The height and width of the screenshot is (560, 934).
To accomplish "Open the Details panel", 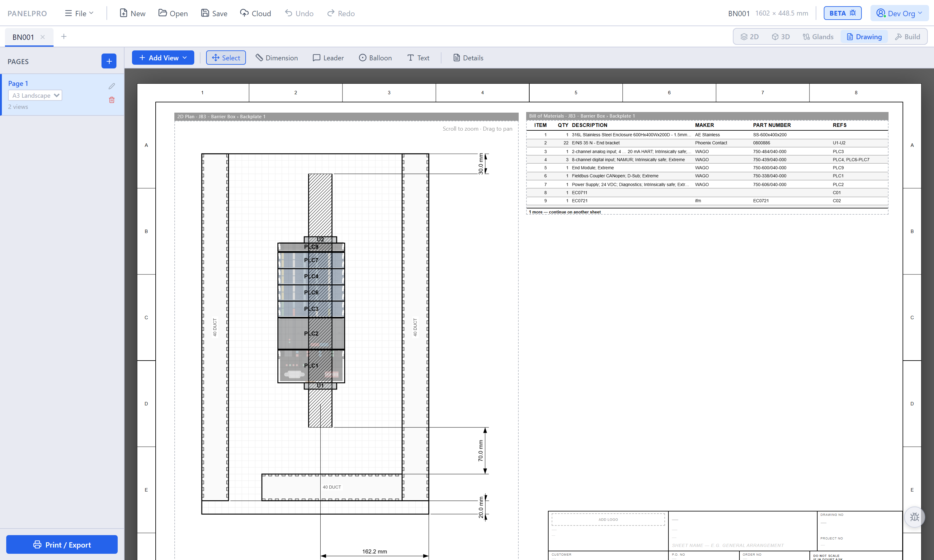I will click(468, 58).
